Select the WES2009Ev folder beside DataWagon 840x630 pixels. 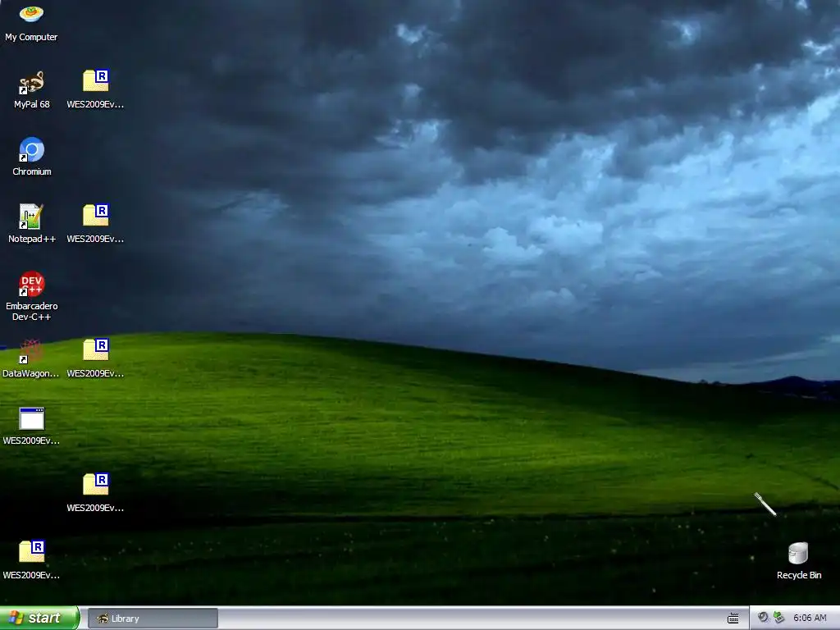click(x=95, y=359)
